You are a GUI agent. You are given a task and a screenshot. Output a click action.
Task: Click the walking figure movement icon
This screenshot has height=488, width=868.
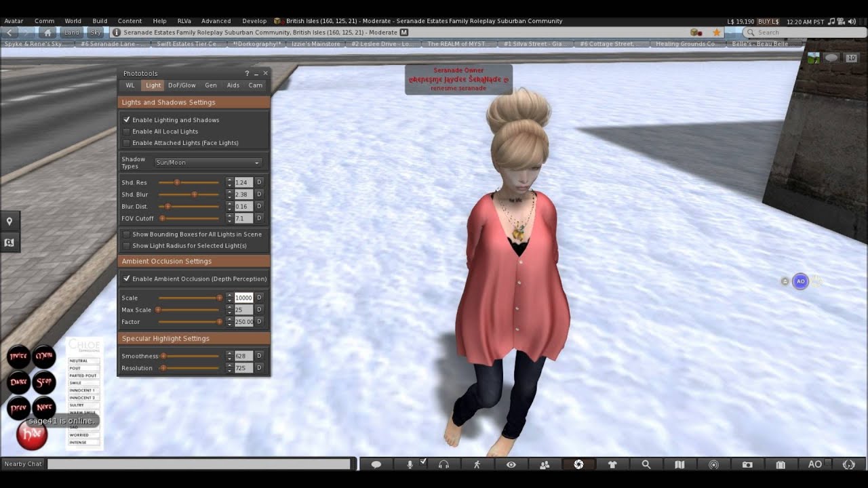[x=477, y=464]
